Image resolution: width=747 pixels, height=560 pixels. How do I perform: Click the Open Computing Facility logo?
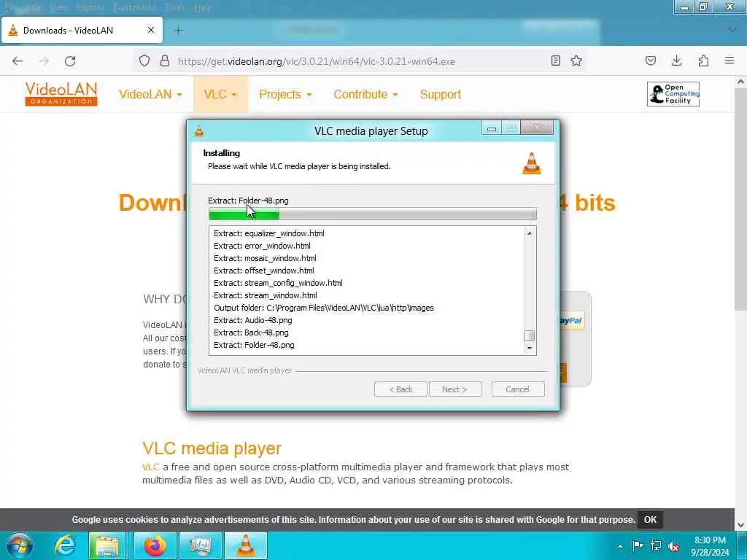point(673,94)
